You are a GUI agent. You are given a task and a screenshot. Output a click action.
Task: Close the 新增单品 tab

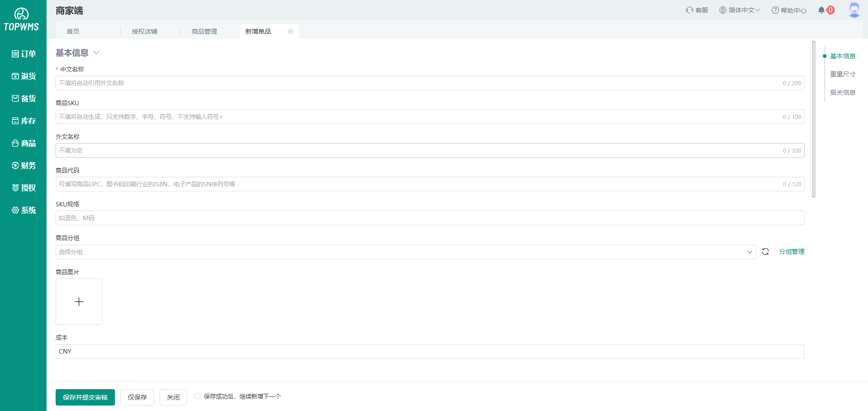pyautogui.click(x=291, y=31)
